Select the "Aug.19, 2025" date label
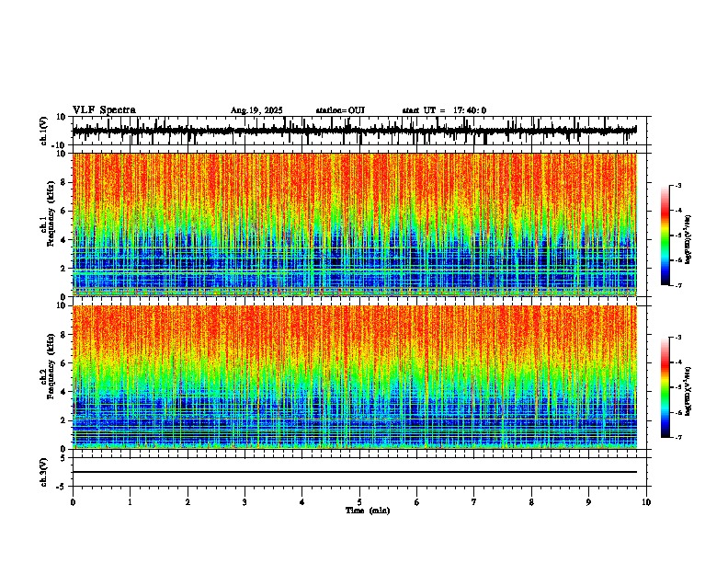The width and height of the screenshot is (728, 563). click(x=256, y=110)
